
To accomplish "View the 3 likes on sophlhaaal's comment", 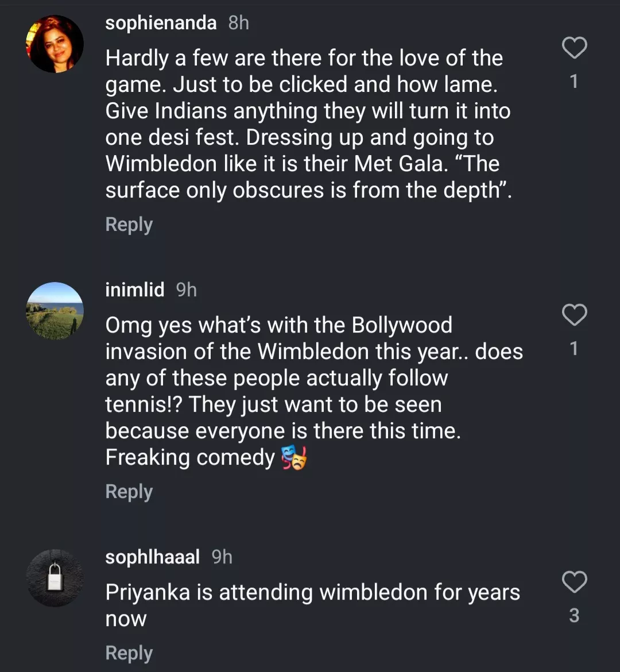I will pyautogui.click(x=574, y=616).
